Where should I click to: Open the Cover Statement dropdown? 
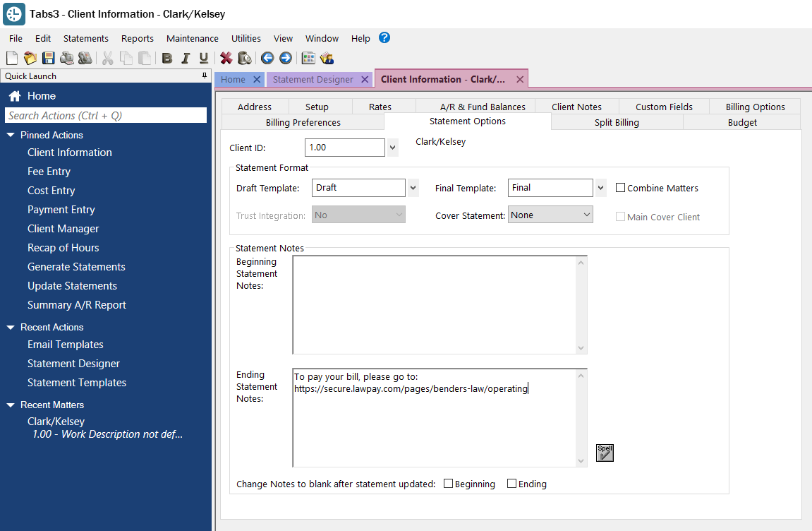[x=550, y=215]
